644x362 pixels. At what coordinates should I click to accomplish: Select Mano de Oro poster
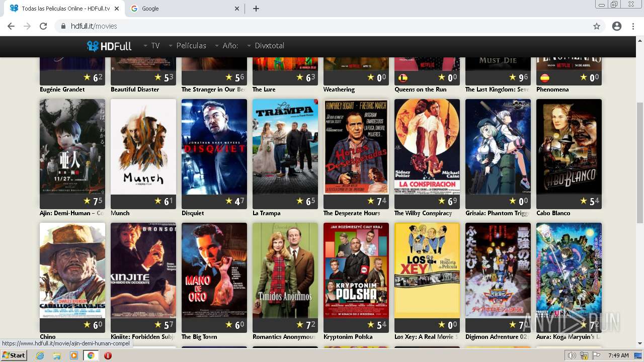point(214,270)
